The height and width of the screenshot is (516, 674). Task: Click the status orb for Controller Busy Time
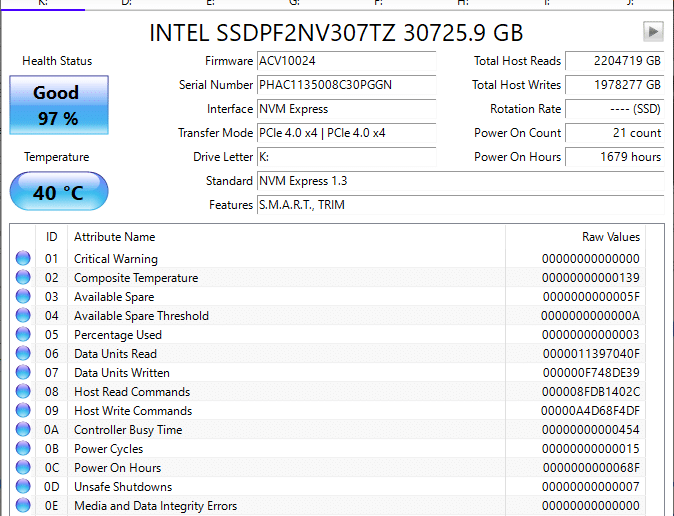click(23, 429)
